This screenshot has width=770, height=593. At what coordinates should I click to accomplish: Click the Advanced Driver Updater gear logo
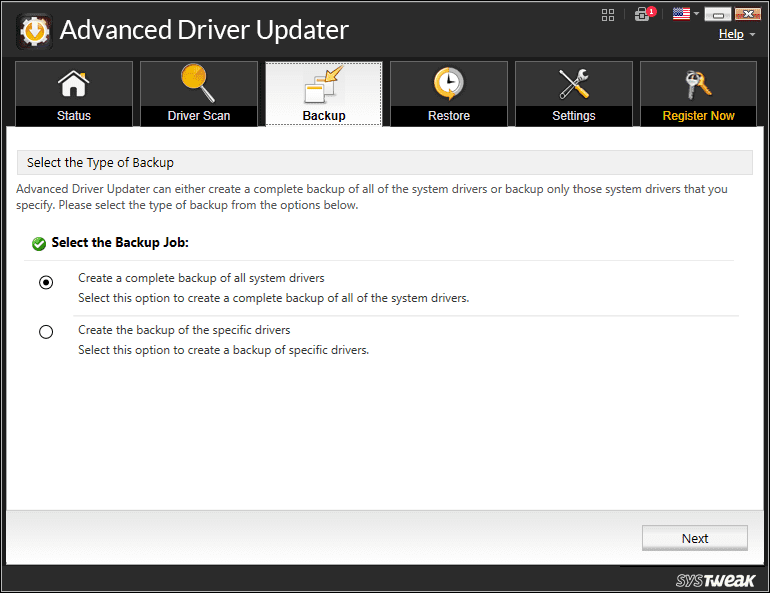34,31
